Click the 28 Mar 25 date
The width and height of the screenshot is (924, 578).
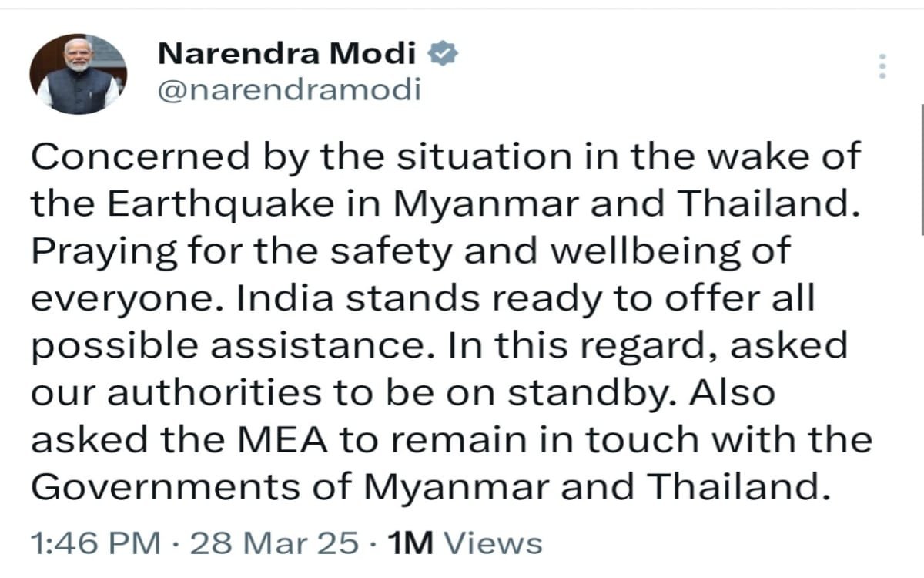click(x=273, y=544)
